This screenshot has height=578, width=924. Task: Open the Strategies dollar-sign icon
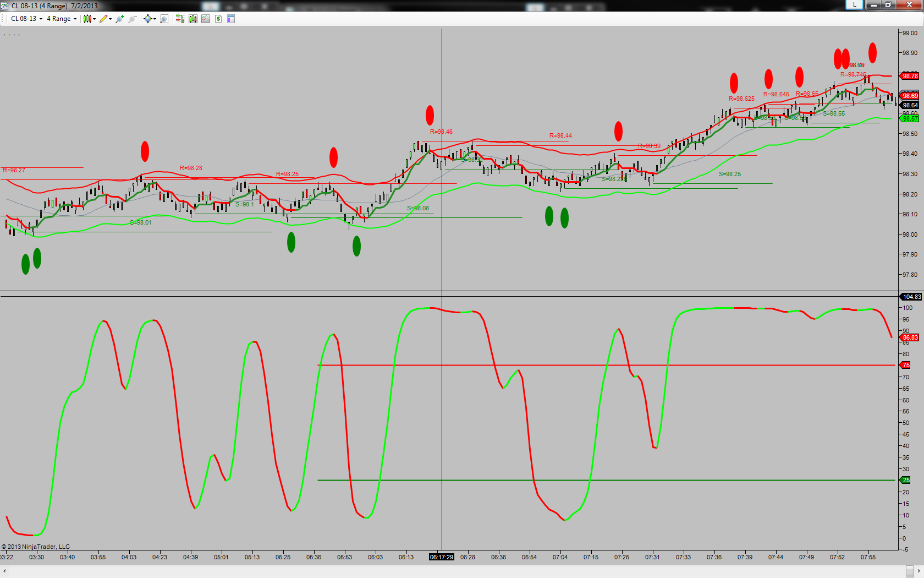(x=218, y=19)
